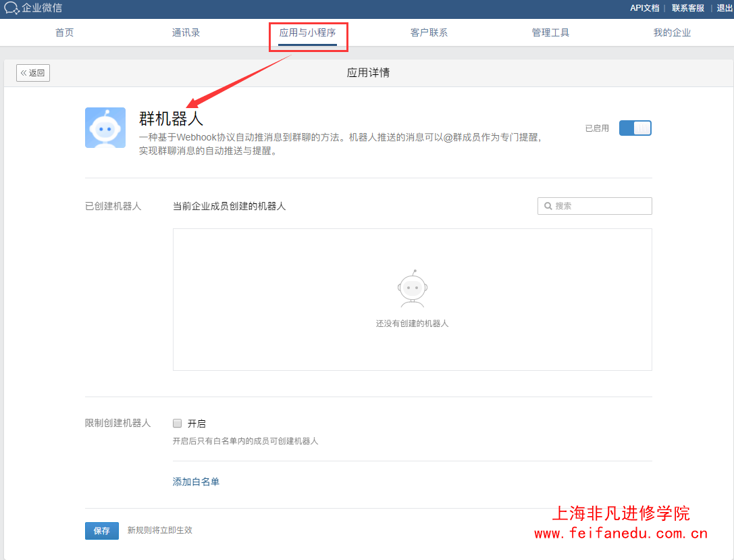Click the 新规则将立即生效 note

pos(160,530)
